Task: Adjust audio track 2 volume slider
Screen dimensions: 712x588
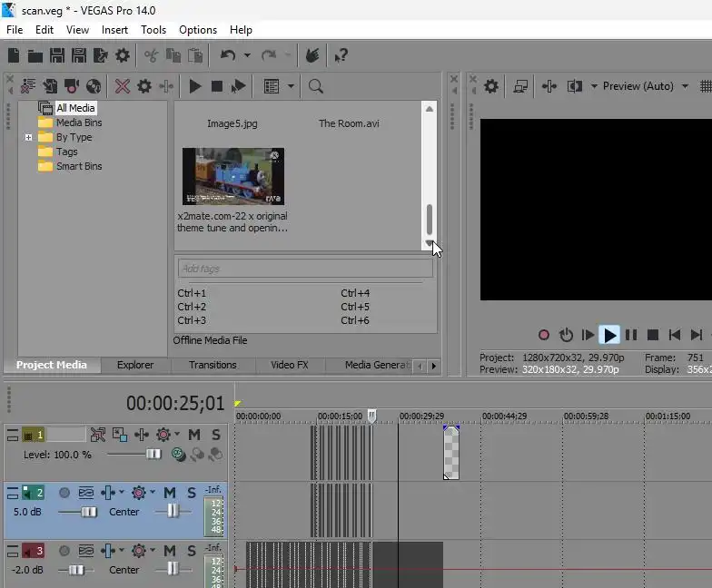Action: click(89, 512)
